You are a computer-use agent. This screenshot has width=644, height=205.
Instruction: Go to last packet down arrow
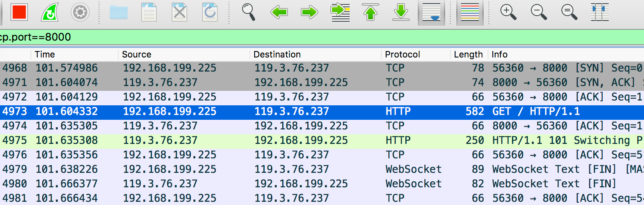[401, 12]
